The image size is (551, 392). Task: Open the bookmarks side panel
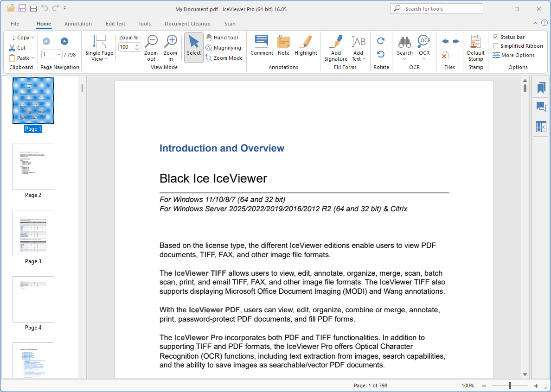point(541,88)
